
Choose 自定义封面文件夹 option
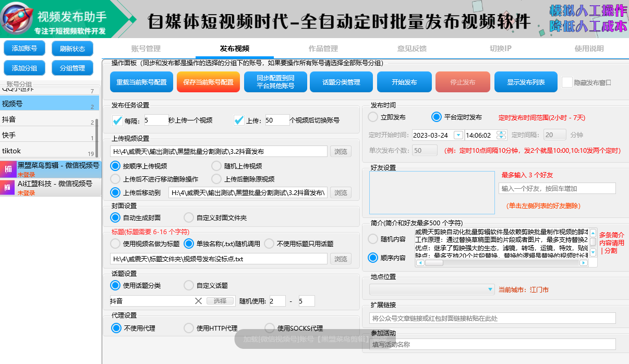[189, 217]
